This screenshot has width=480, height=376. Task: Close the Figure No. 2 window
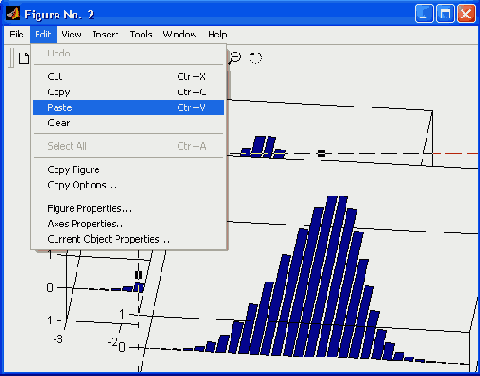(466, 14)
